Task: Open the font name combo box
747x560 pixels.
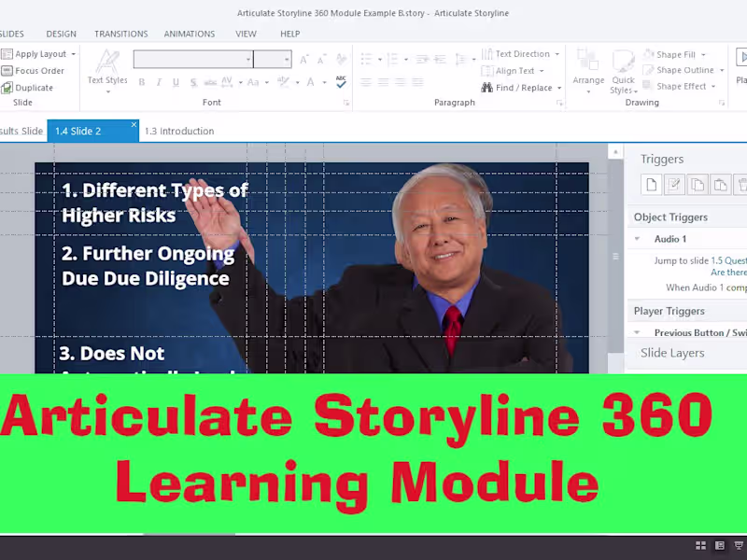Action: pyautogui.click(x=193, y=59)
